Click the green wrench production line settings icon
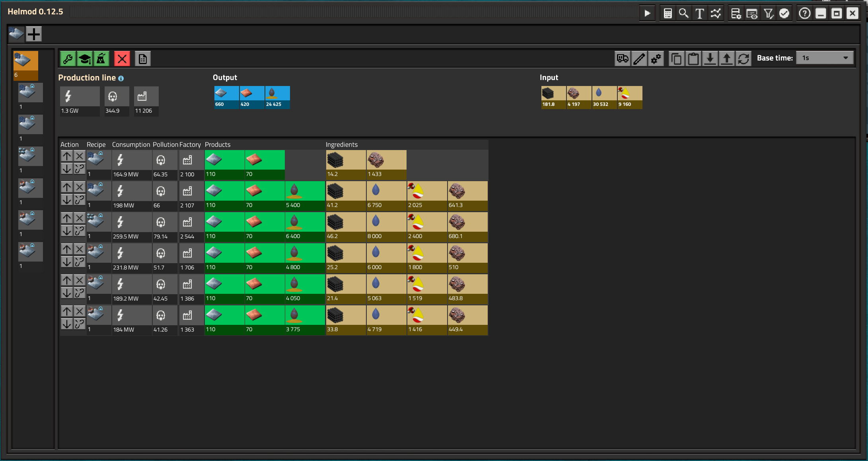 pyautogui.click(x=68, y=59)
